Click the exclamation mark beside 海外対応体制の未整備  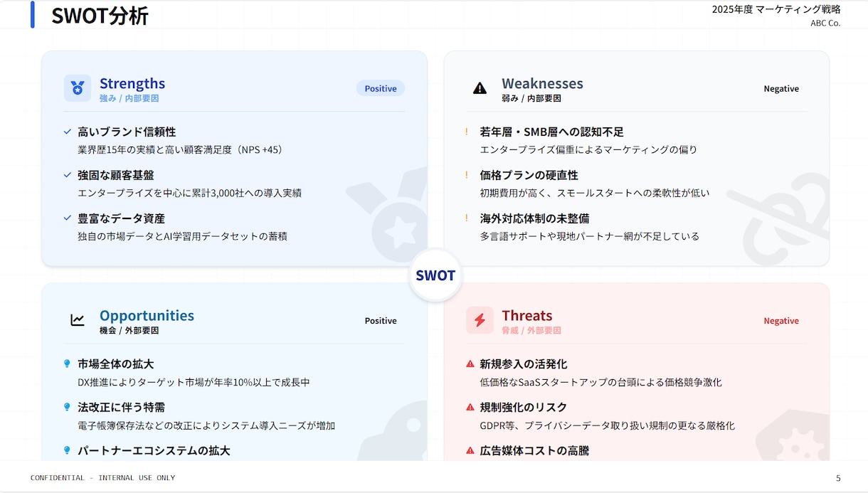pos(467,218)
